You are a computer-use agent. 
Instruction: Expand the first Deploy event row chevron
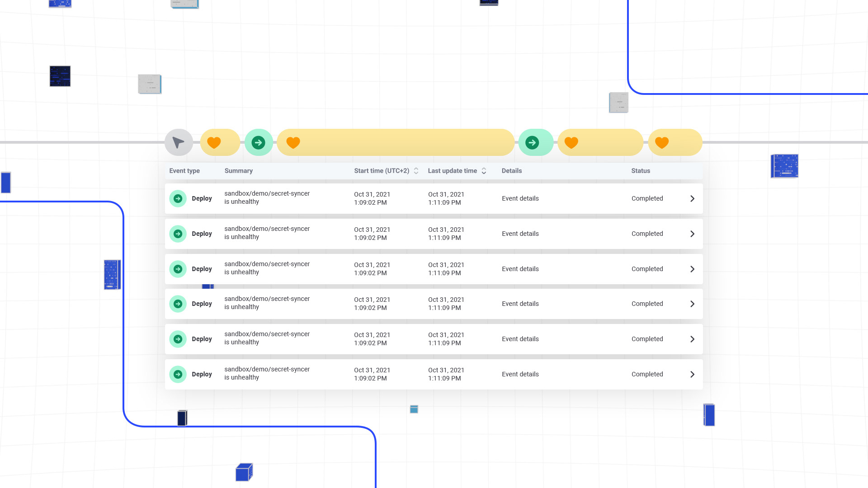pos(692,199)
